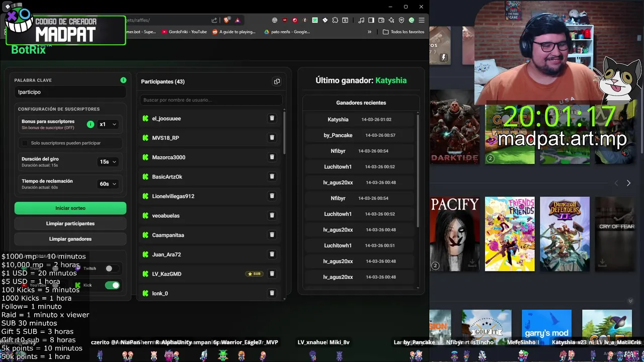
Task: Click the previous arrow in the game carousel
Action: (x=616, y=183)
